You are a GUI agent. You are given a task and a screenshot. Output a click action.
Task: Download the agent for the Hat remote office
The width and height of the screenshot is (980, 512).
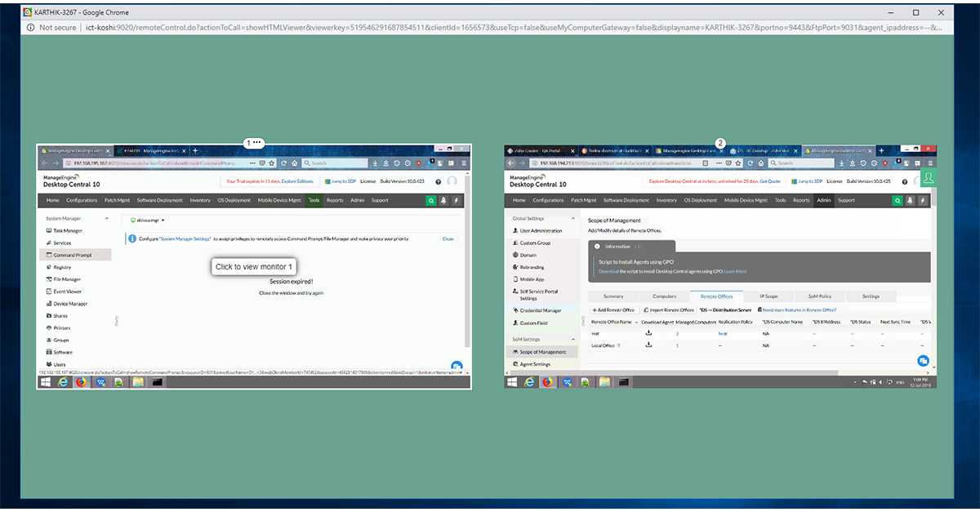648,332
